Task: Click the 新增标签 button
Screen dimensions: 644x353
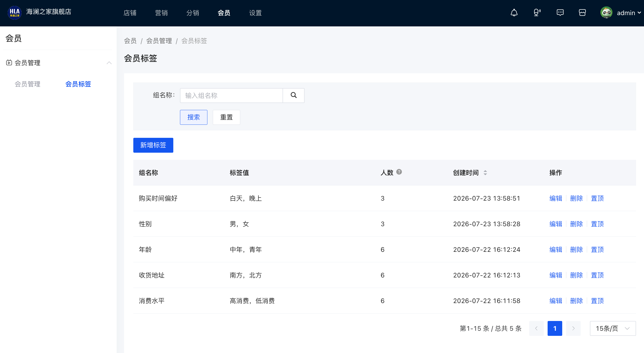Action: point(153,145)
